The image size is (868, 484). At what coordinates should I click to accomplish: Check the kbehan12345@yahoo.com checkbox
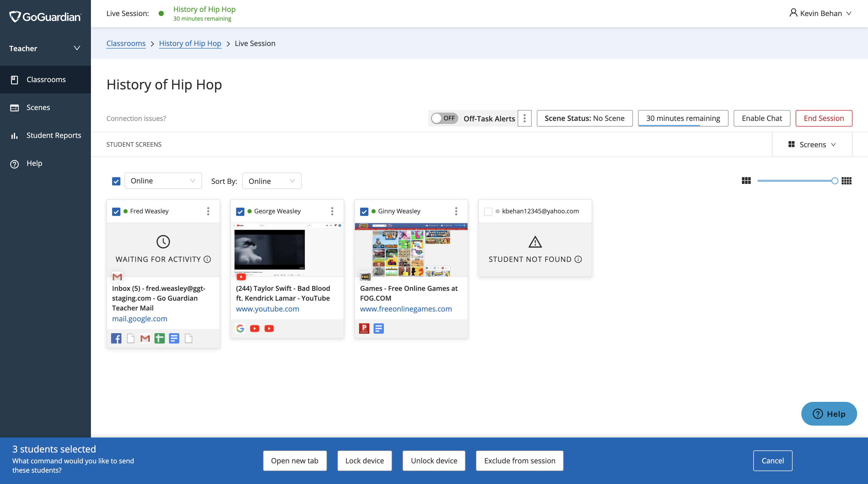tap(488, 212)
